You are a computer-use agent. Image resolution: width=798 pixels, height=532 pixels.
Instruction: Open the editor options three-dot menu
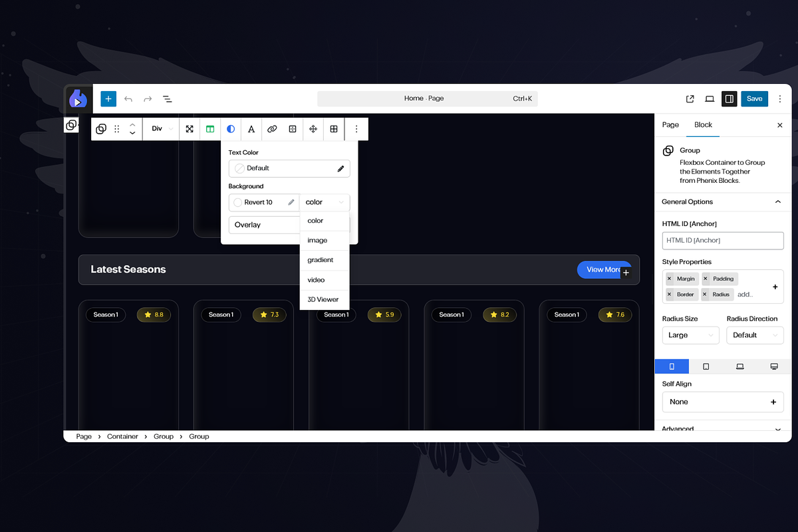780,98
